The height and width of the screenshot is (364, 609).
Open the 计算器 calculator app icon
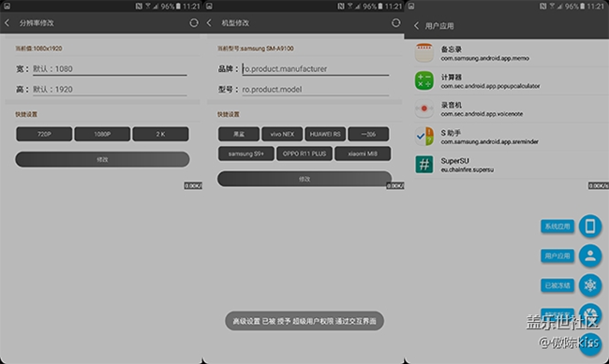tap(424, 80)
